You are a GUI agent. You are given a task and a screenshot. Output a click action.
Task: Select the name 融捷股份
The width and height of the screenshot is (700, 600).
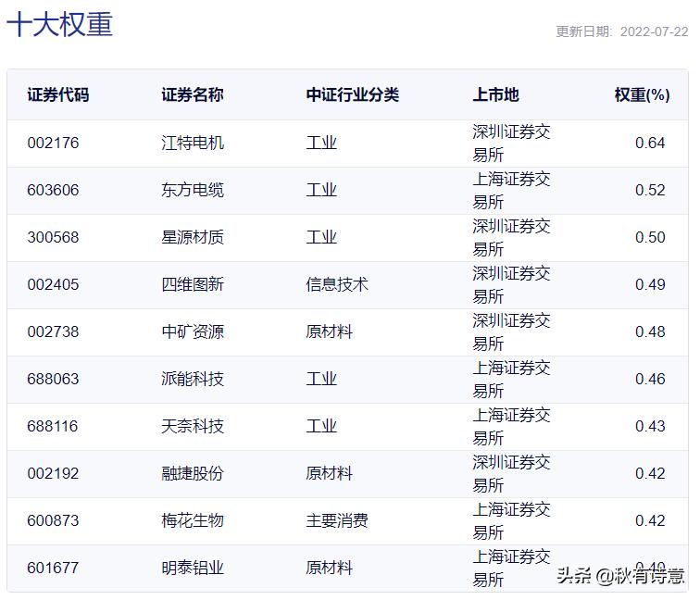pyautogui.click(x=193, y=474)
